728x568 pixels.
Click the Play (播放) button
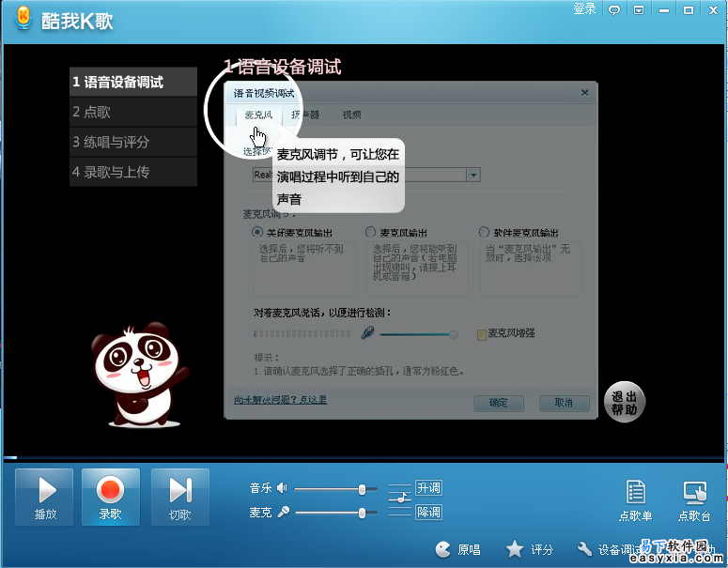tap(44, 497)
